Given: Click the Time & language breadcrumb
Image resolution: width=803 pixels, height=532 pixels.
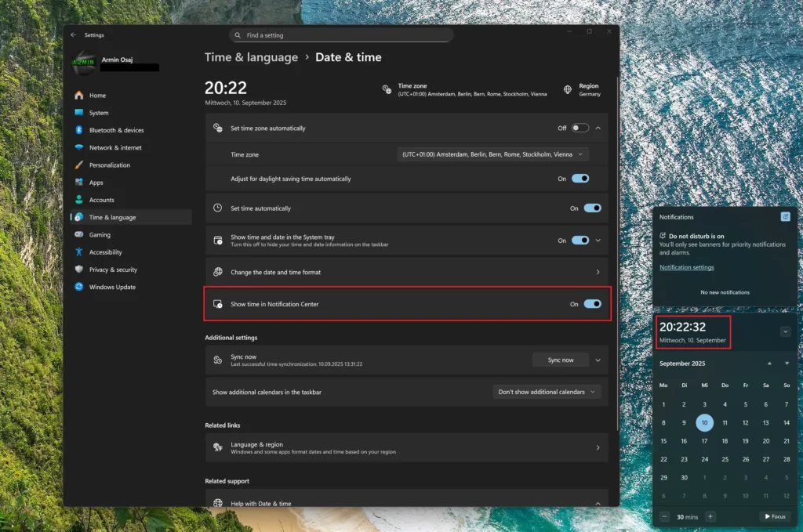Looking at the screenshot, I should pos(251,57).
